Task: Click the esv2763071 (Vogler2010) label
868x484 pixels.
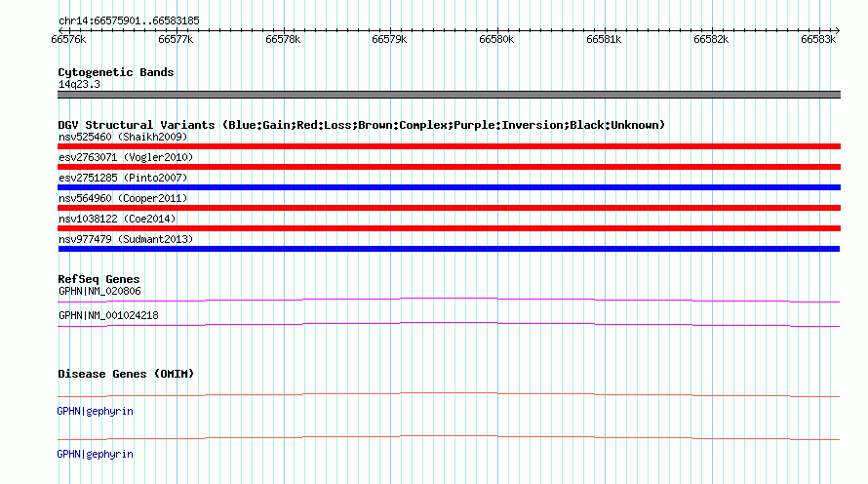Action: pos(126,157)
